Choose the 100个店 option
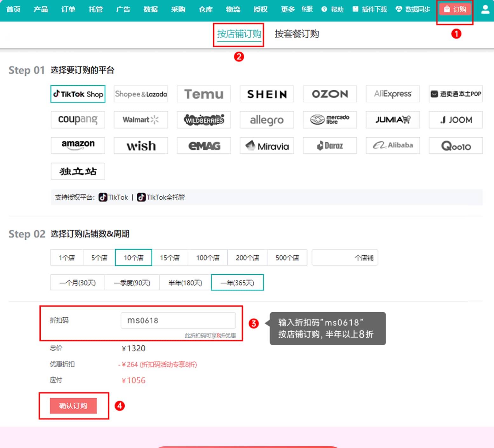This screenshot has width=494, height=448. tap(208, 258)
